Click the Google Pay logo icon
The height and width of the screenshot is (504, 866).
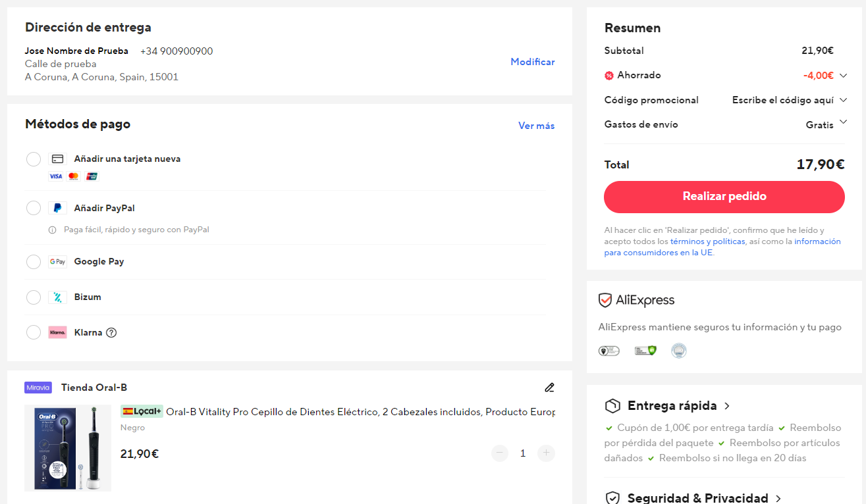[57, 262]
